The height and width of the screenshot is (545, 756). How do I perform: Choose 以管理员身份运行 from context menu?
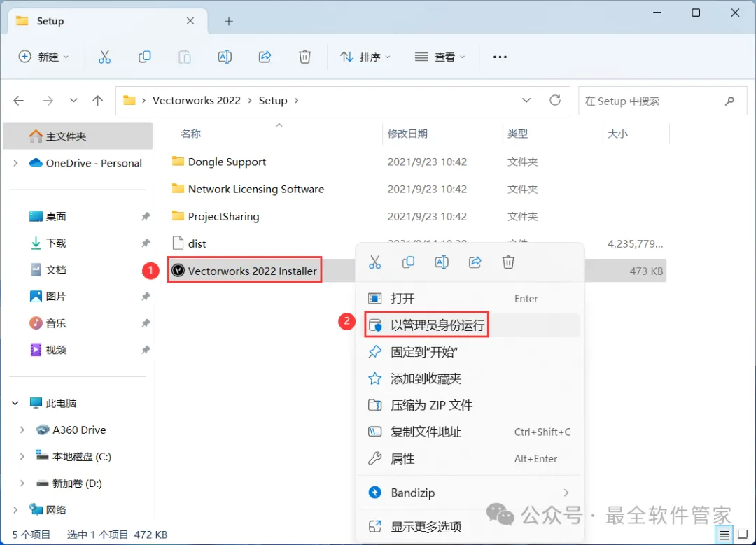pyautogui.click(x=470, y=325)
